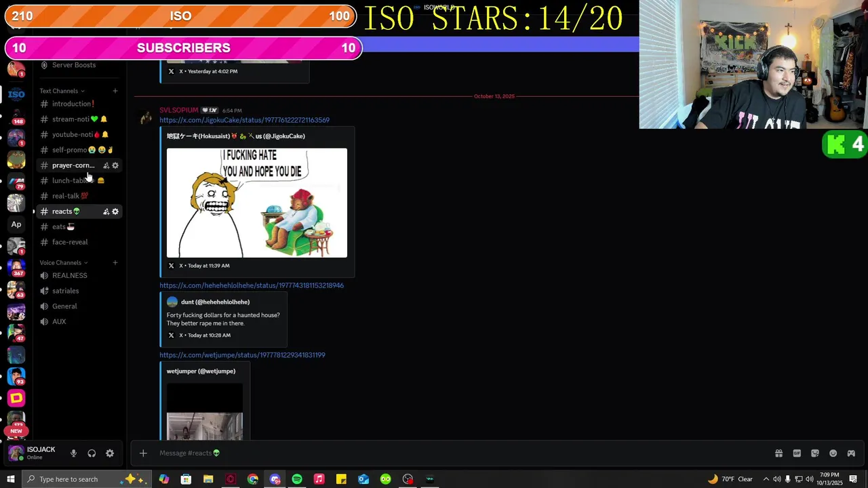The height and width of the screenshot is (488, 868).
Task: Open Microsoft Store from the taskbar
Action: point(186,479)
